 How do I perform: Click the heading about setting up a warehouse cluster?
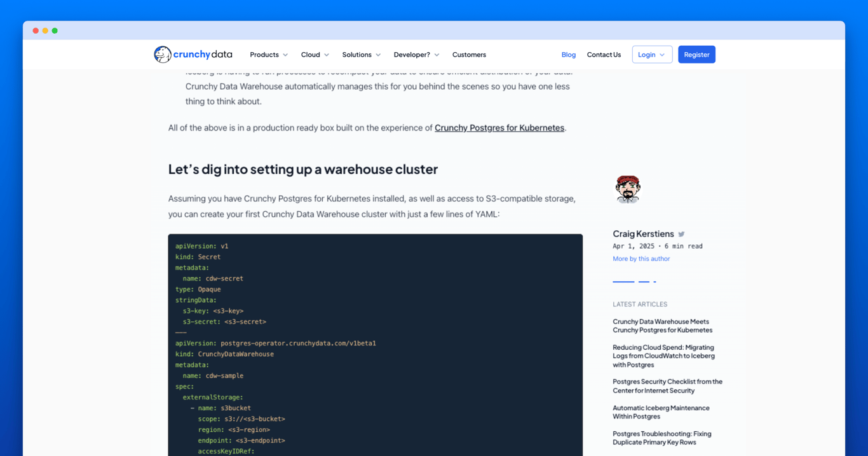point(303,169)
